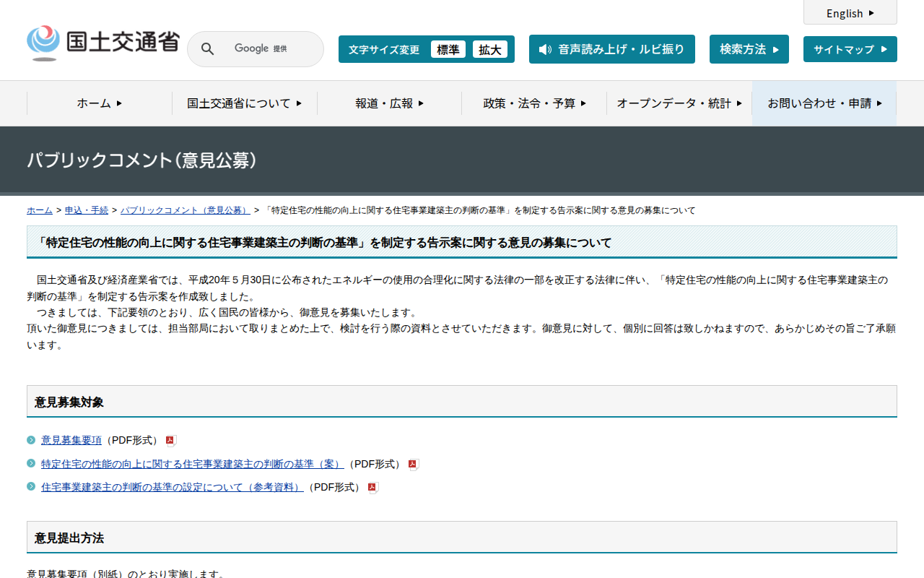Open the サイトマップ button
This screenshot has width=924, height=578.
click(850, 49)
